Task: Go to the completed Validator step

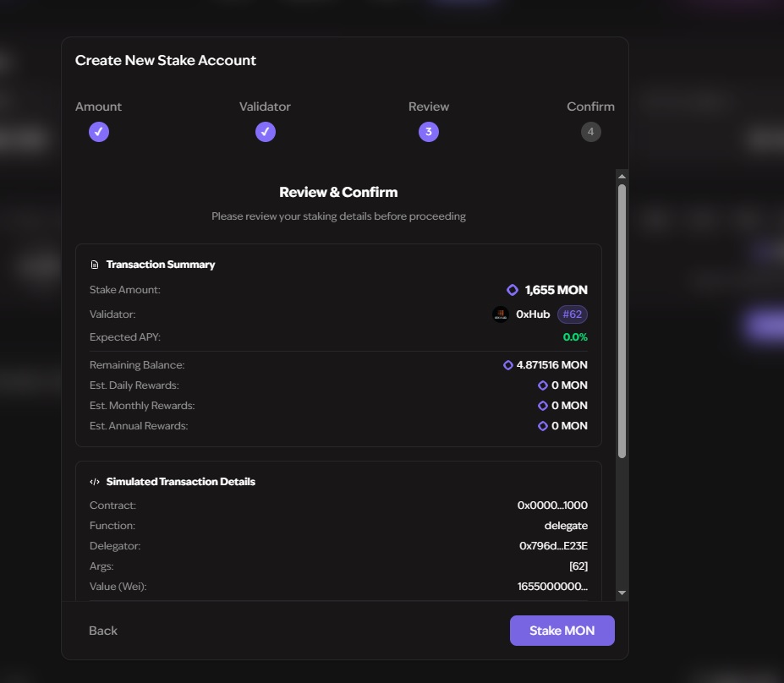Action: pyautogui.click(x=266, y=132)
